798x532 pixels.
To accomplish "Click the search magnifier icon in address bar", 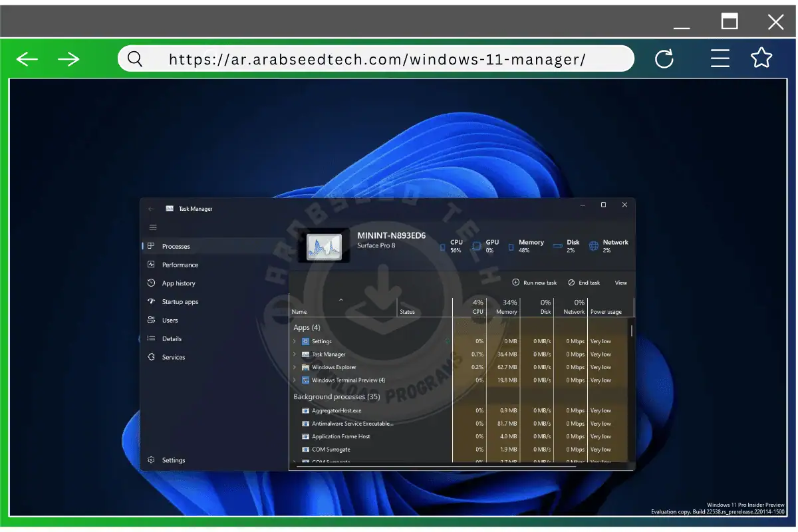I will click(x=135, y=59).
